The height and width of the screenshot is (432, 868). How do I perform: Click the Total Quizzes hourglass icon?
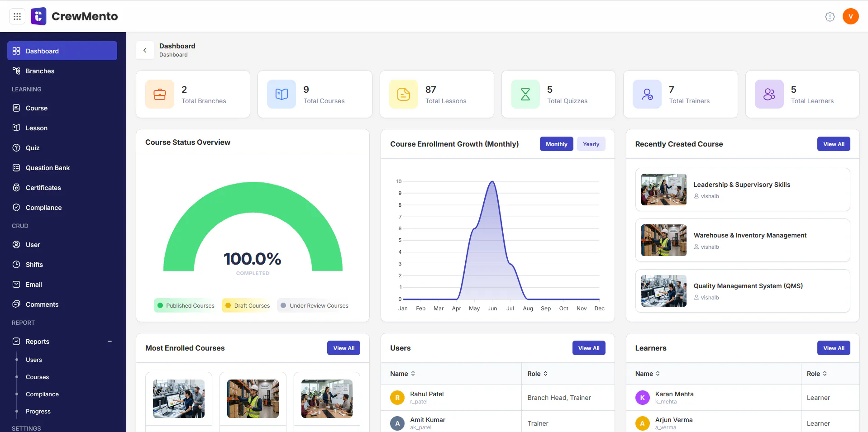[x=525, y=94]
